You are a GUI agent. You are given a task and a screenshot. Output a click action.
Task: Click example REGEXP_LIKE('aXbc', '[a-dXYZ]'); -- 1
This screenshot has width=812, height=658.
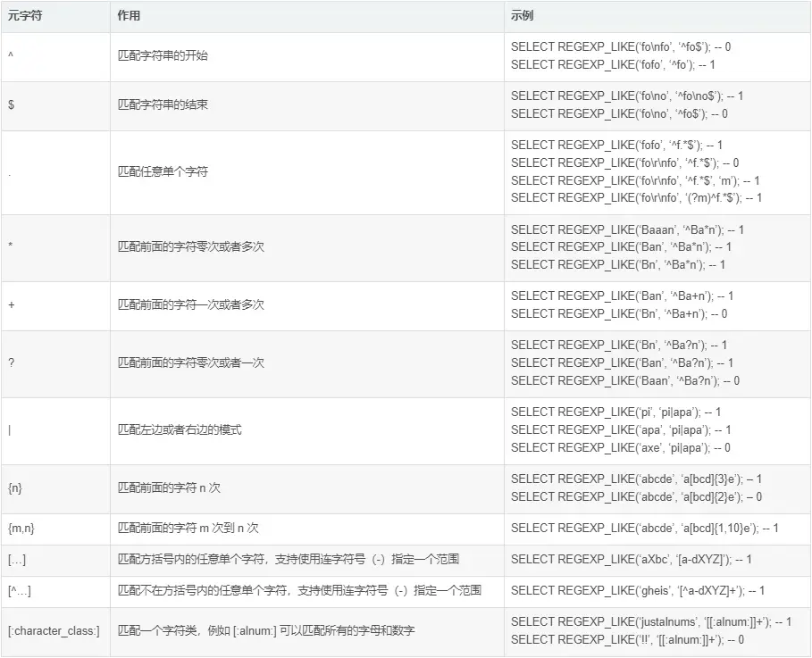click(x=632, y=559)
